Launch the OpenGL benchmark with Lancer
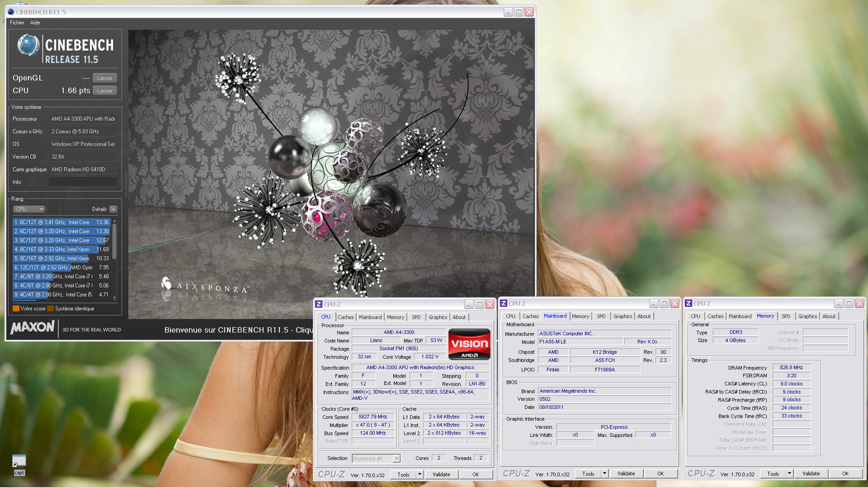868x488 pixels. pyautogui.click(x=105, y=78)
